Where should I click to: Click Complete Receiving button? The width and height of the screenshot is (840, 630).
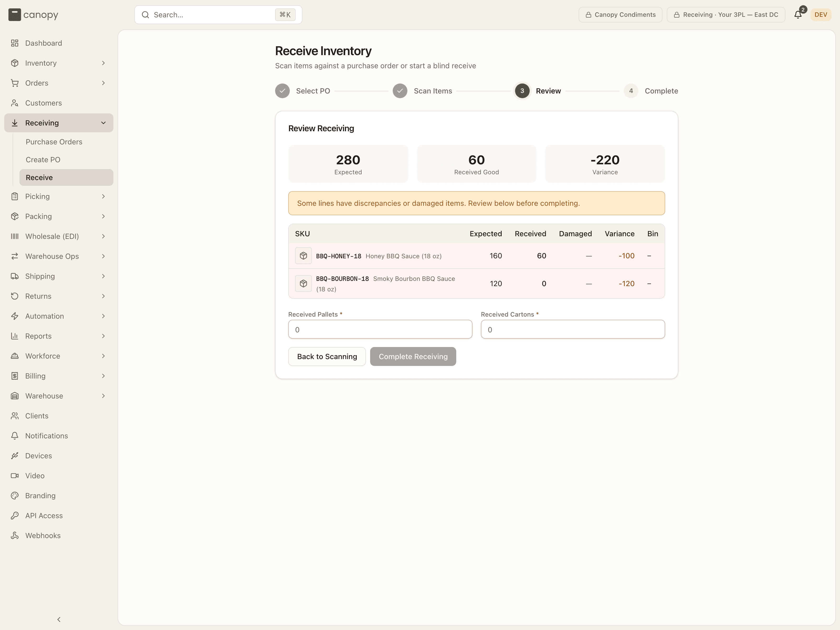[413, 356]
